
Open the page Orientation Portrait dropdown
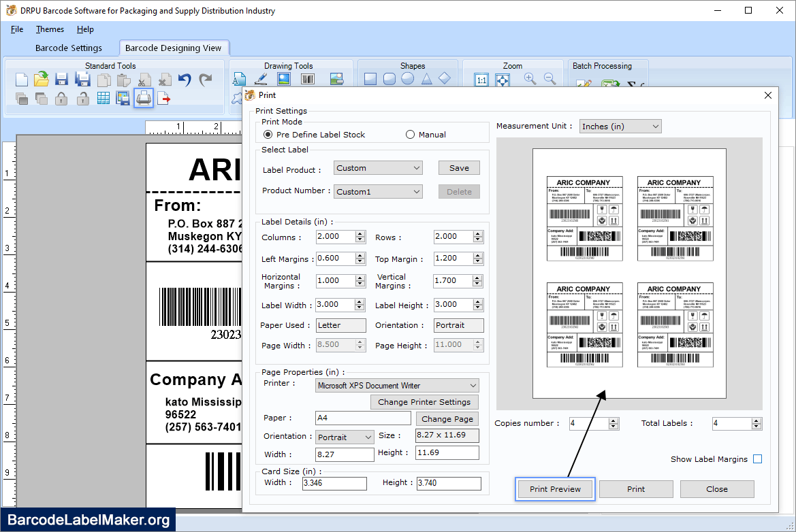[345, 437]
